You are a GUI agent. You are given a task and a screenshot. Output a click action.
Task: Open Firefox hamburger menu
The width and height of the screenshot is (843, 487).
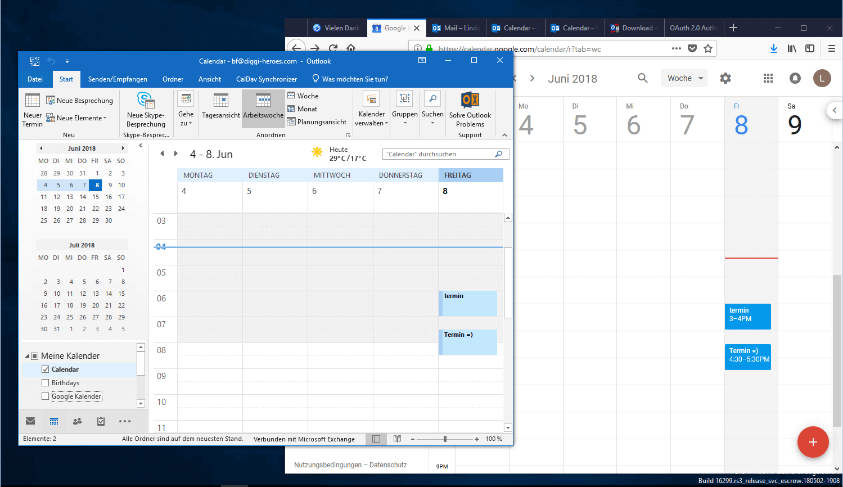[x=831, y=48]
